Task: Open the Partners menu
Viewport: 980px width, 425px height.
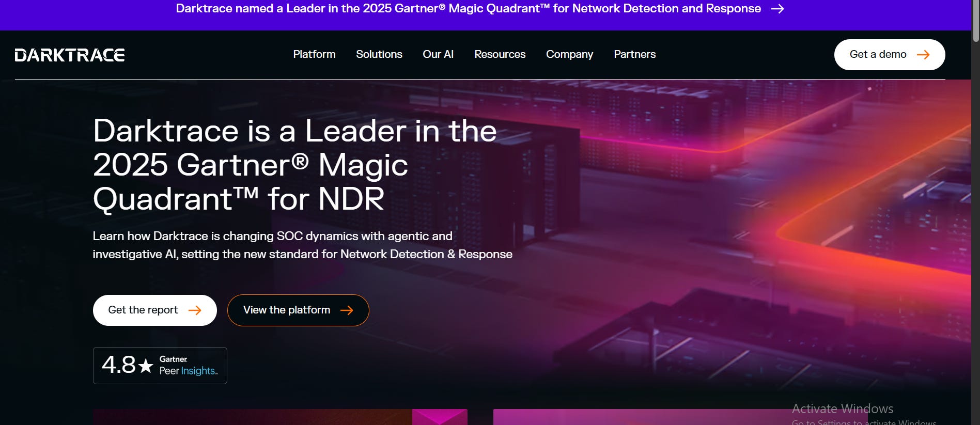Action: coord(634,54)
